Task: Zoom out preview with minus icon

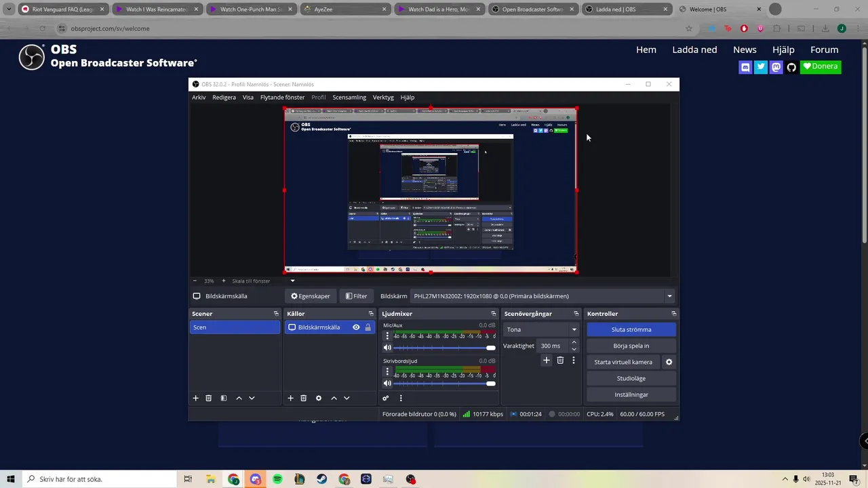Action: click(x=195, y=281)
